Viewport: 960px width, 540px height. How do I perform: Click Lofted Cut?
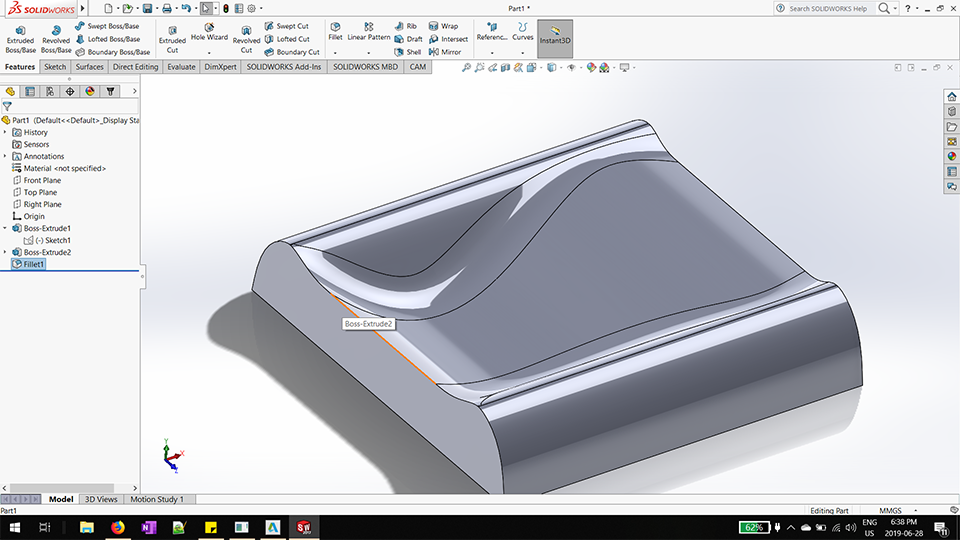pos(287,39)
